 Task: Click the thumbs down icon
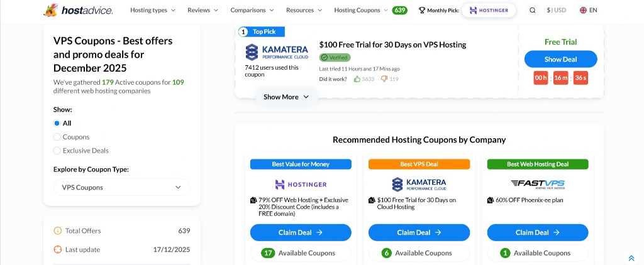point(384,79)
